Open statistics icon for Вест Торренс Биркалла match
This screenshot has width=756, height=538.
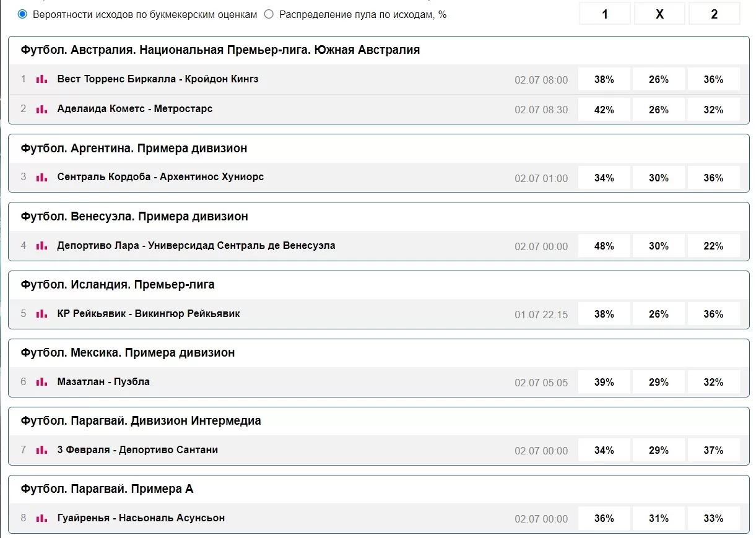point(41,79)
